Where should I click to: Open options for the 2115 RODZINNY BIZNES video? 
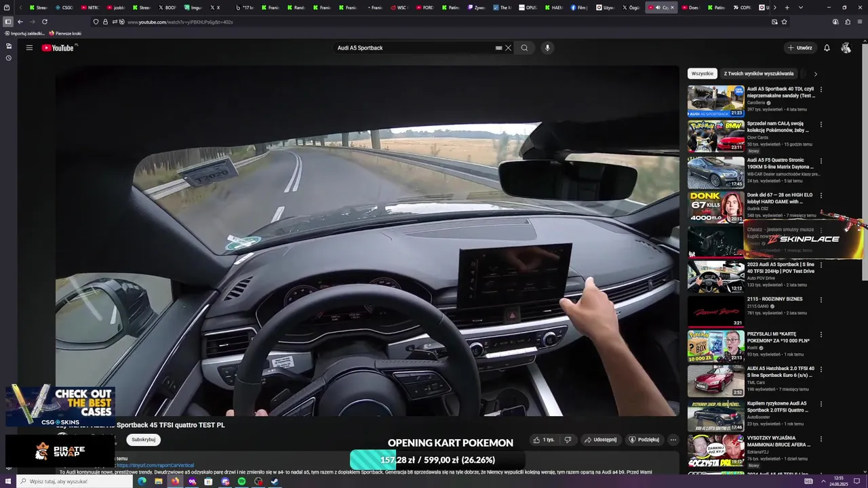(821, 300)
